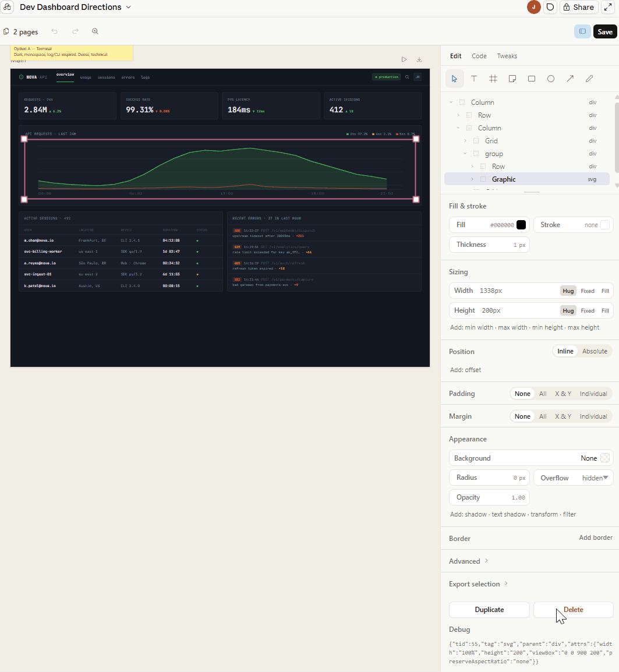Collapse the top Column tree node
This screenshot has height=672, width=619.
[x=451, y=102]
